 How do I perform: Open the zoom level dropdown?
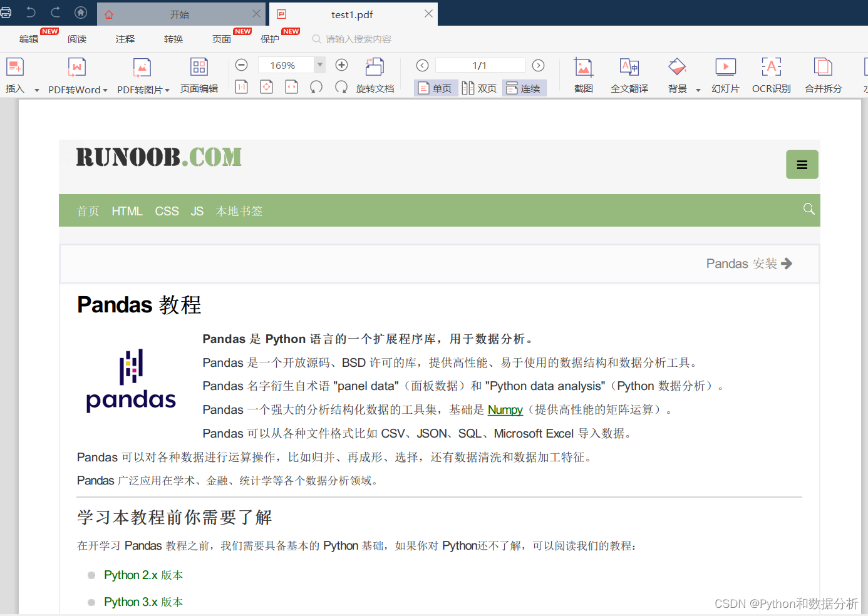click(x=319, y=64)
